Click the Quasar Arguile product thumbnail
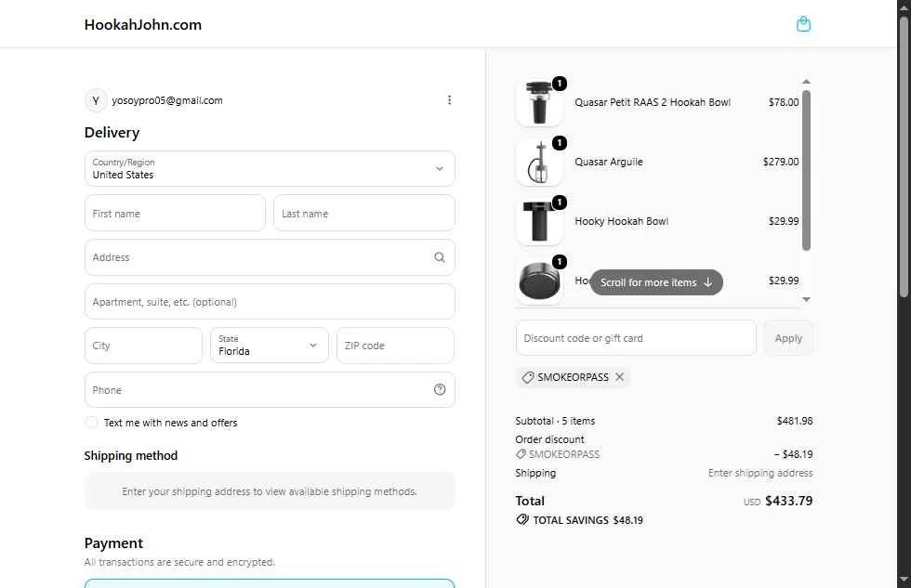 click(539, 162)
